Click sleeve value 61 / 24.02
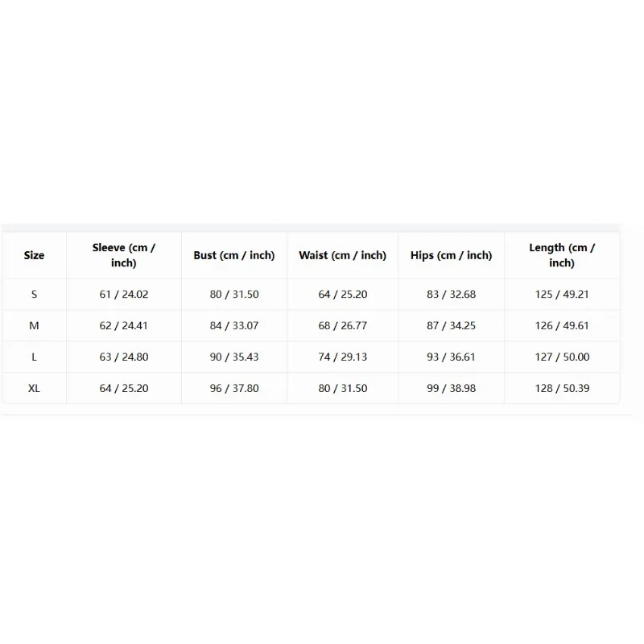Screen dimensions: 644x644 (124, 295)
